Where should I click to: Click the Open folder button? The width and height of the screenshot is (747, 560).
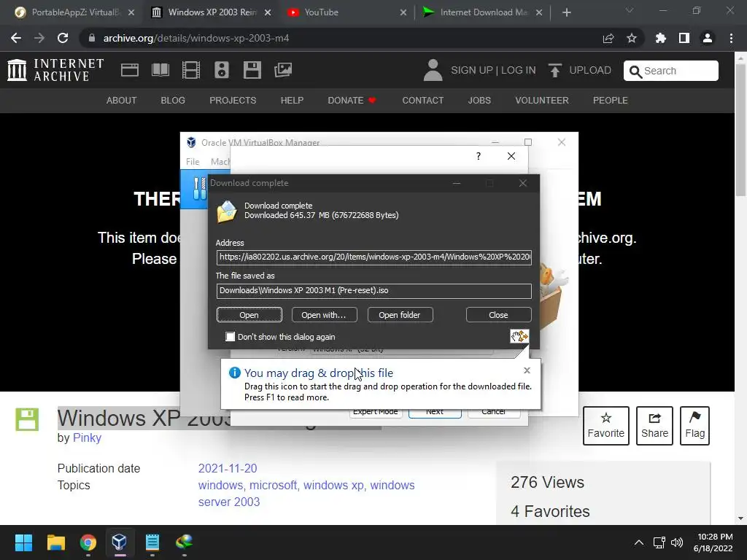coord(400,315)
